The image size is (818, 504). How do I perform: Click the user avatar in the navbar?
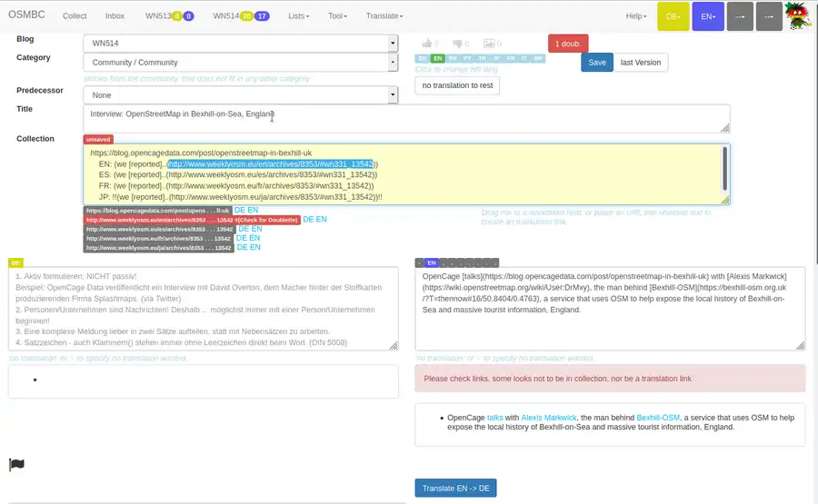799,16
